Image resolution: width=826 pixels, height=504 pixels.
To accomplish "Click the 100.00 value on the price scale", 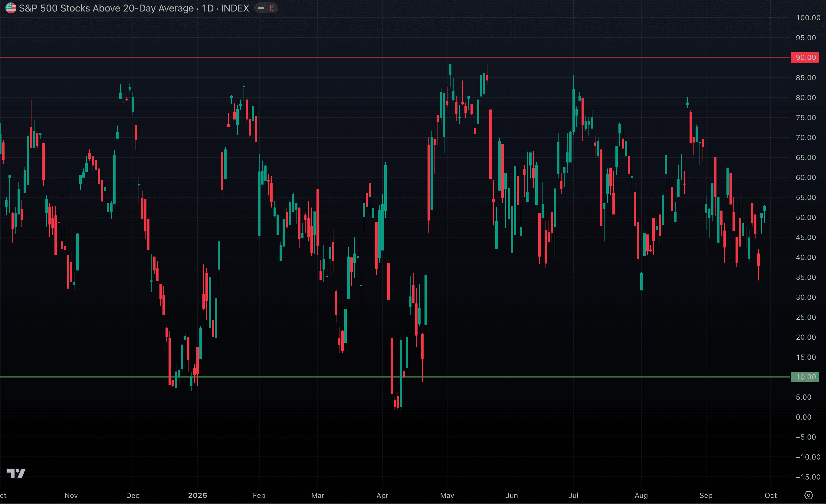I will [808, 18].
